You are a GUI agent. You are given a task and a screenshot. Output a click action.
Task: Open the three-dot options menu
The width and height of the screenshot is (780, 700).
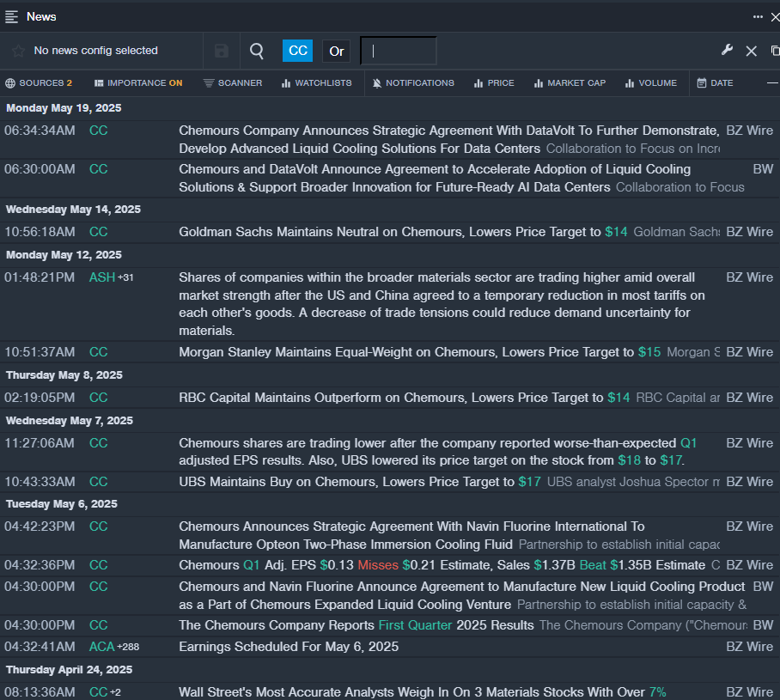pyautogui.click(x=758, y=17)
